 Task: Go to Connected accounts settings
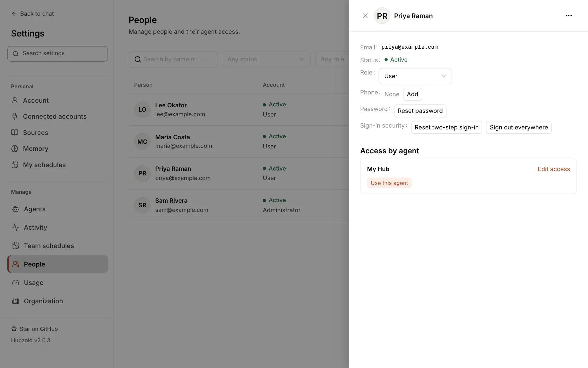58,117
